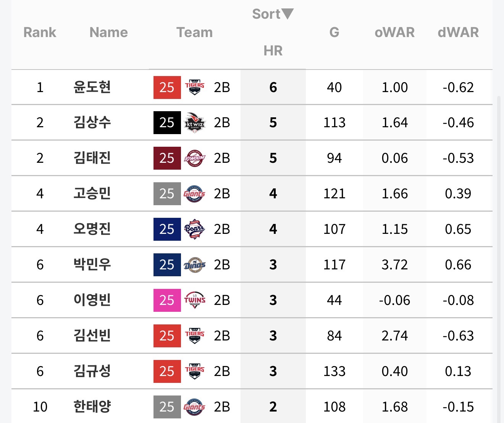Image resolution: width=504 pixels, height=423 pixels.
Task: Sort by the dWAR column header
Action: 458,32
